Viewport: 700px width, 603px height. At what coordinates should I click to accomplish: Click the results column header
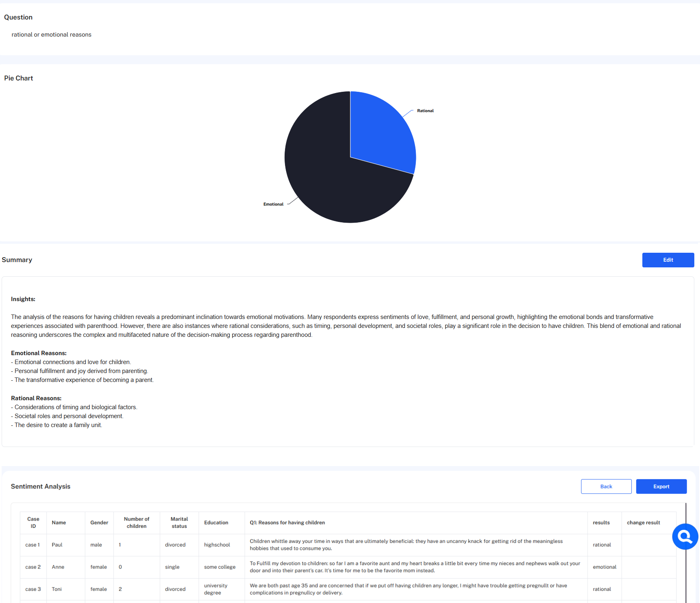604,523
